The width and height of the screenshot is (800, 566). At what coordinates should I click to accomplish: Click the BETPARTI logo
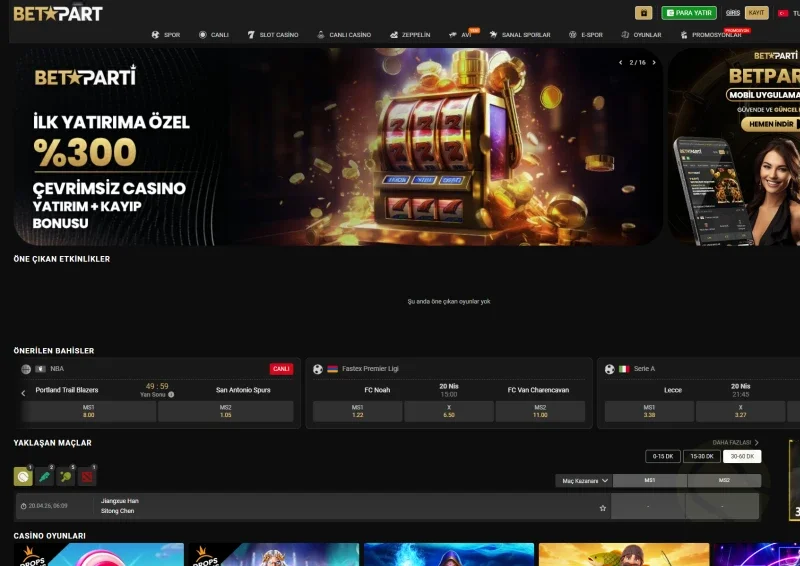pos(58,14)
